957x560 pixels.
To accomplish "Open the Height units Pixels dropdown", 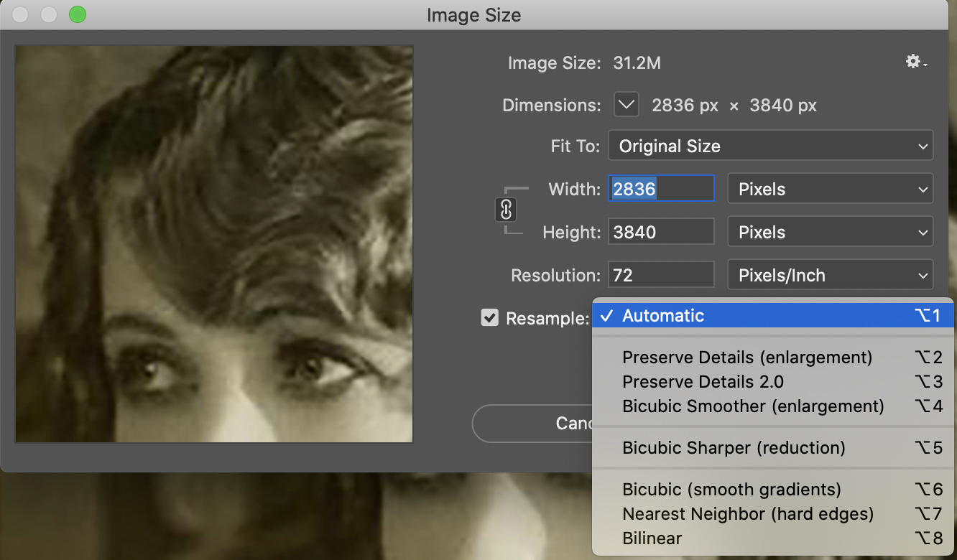I will click(x=830, y=232).
